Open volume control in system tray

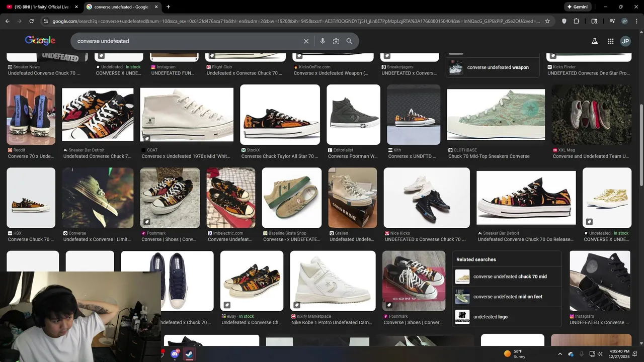click(x=600, y=354)
